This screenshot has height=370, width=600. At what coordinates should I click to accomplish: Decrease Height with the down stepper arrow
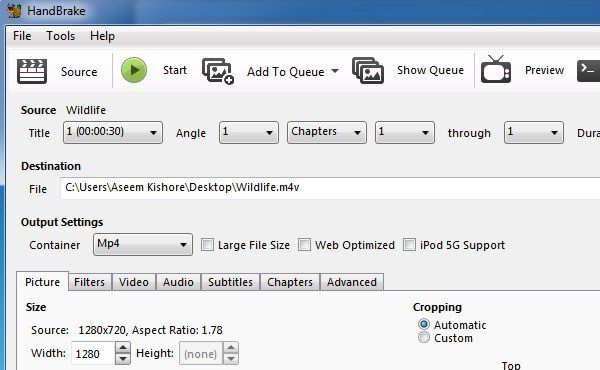[x=231, y=359]
